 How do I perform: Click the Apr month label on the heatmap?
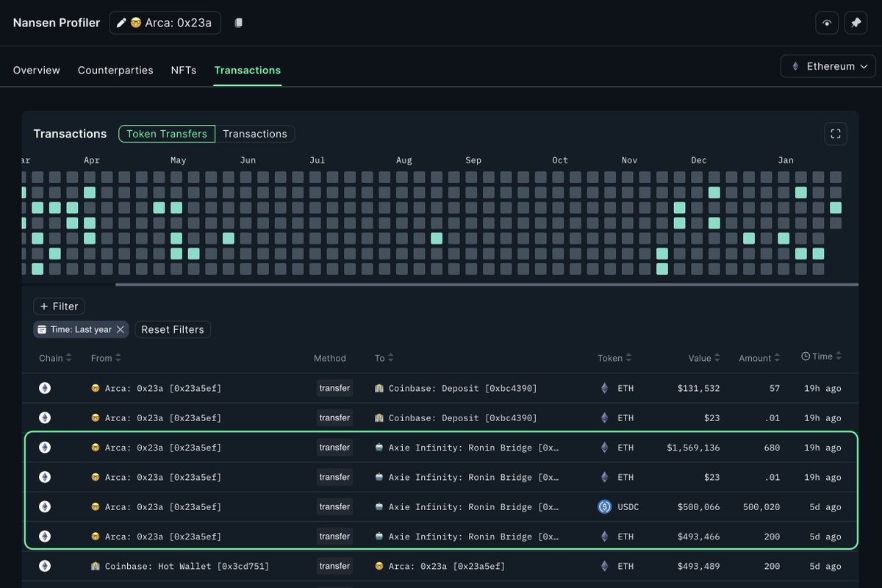(x=92, y=160)
